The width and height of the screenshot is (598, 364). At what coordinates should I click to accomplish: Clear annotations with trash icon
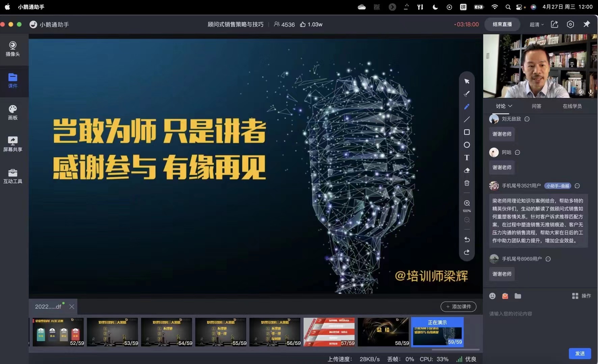point(467,183)
